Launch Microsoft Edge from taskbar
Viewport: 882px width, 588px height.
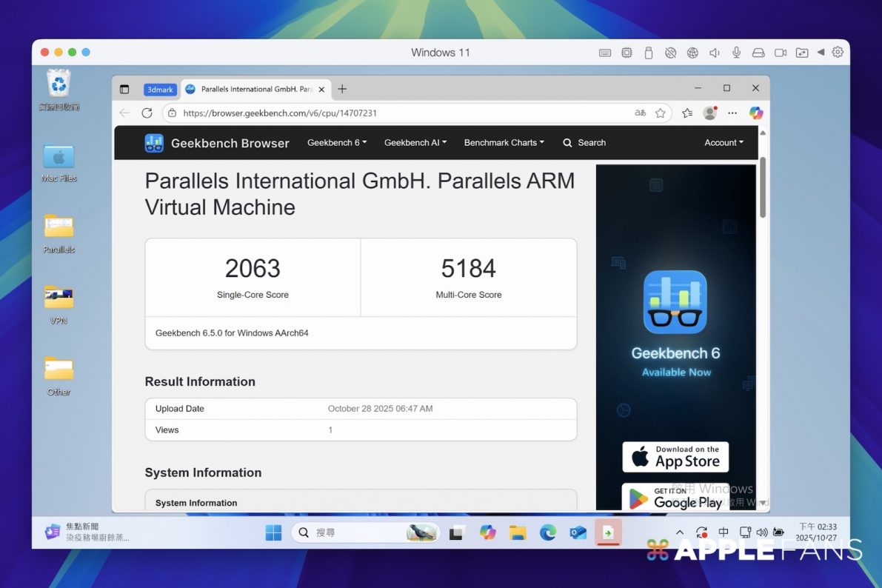pos(548,532)
